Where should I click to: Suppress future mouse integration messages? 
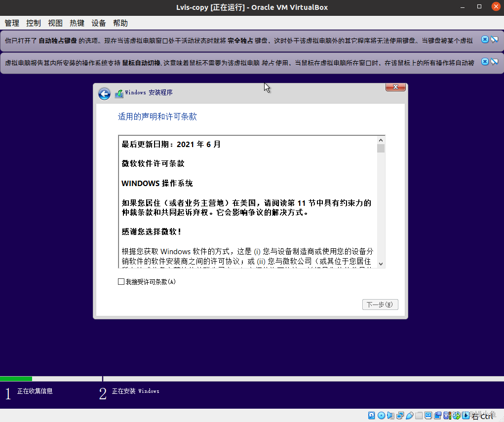494,62
